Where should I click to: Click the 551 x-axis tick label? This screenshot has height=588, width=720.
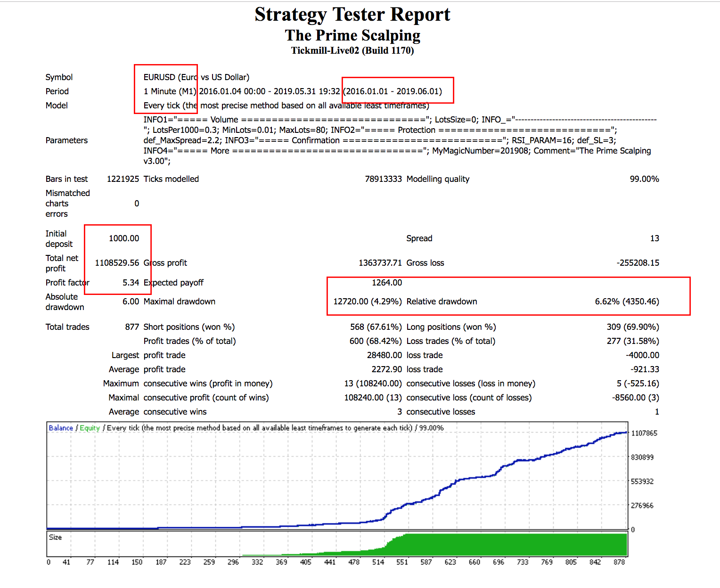pos(402,562)
